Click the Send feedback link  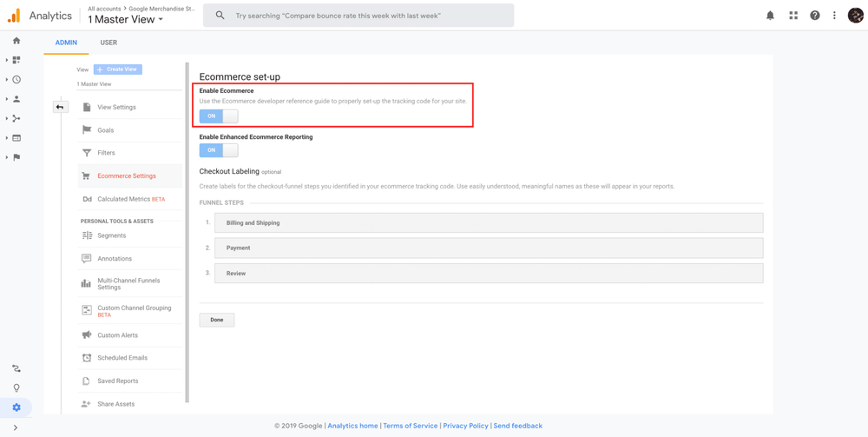pyautogui.click(x=517, y=426)
